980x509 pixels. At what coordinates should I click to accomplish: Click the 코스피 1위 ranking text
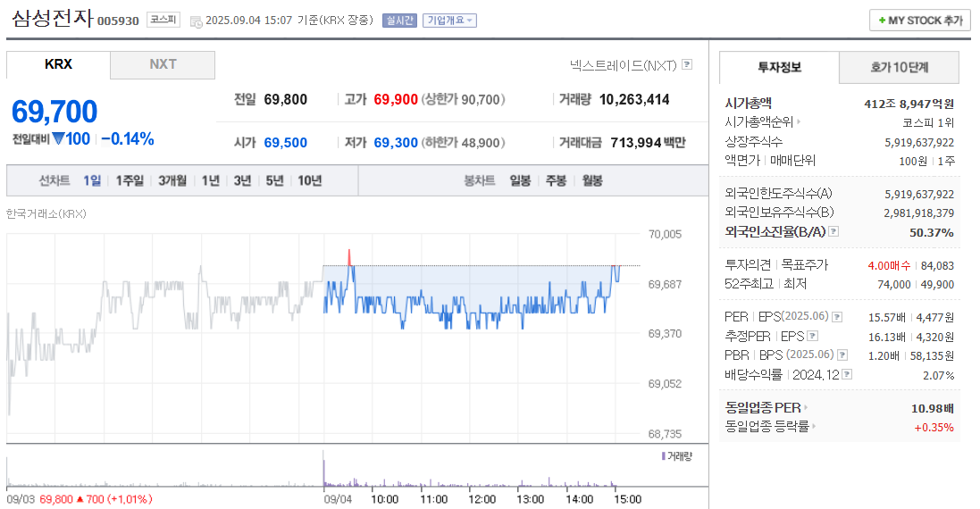click(928, 123)
